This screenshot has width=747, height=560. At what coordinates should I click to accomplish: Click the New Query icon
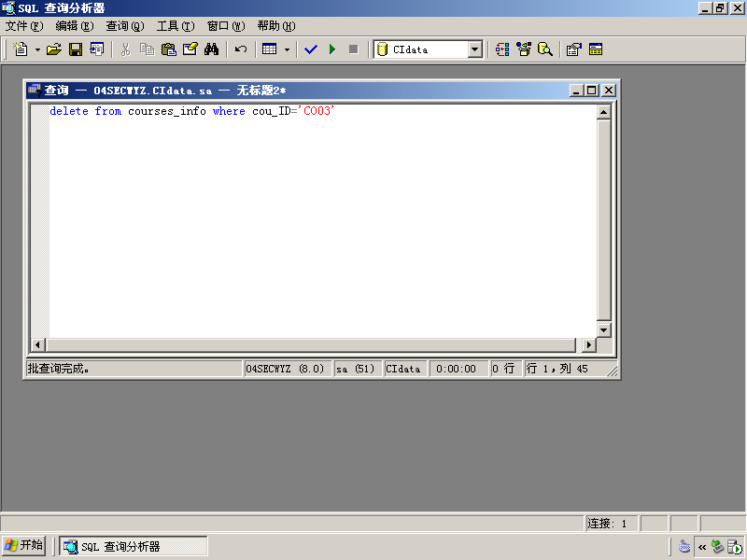pos(21,49)
